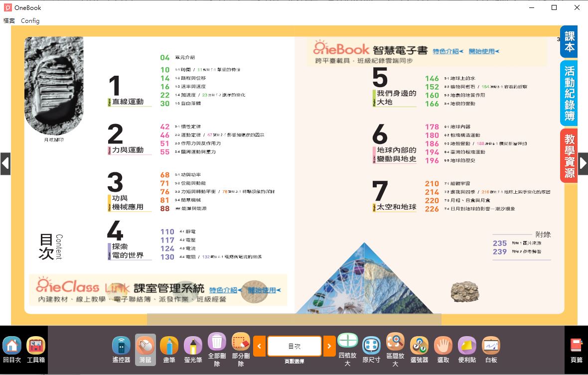588x375 pixels.
Task: Open chapter 5 我們身邊的大地
Action: pyautogui.click(x=394, y=87)
